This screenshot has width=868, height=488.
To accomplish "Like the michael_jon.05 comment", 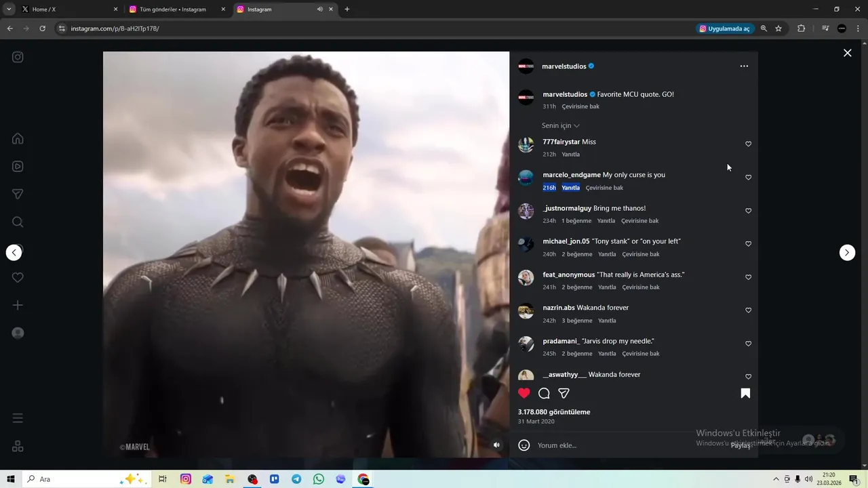I will pyautogui.click(x=749, y=243).
